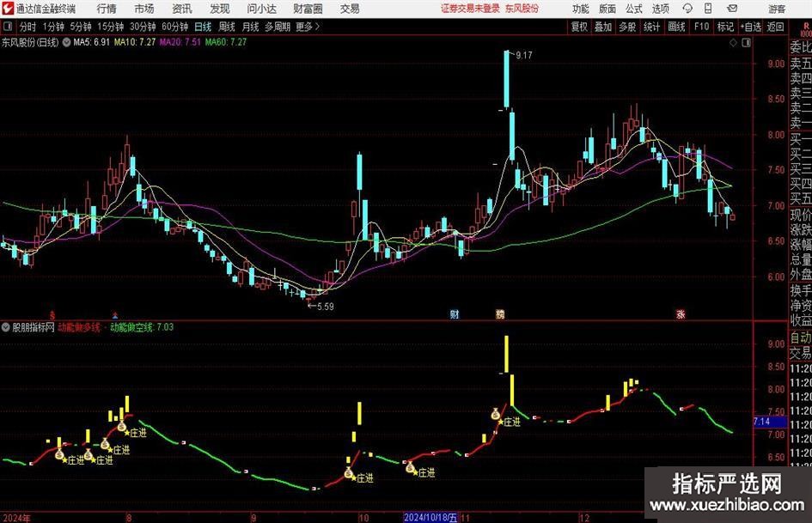
Task: Open the 交易 menu
Action: [350, 9]
